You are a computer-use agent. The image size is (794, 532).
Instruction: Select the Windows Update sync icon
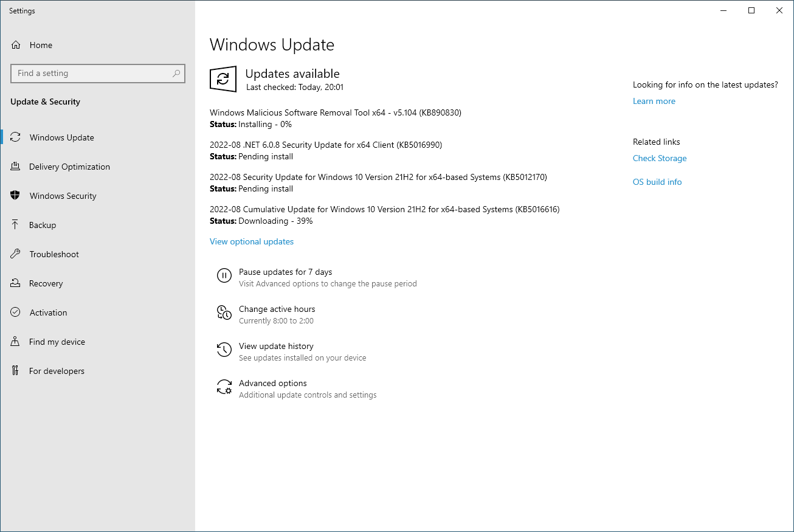[x=16, y=137]
